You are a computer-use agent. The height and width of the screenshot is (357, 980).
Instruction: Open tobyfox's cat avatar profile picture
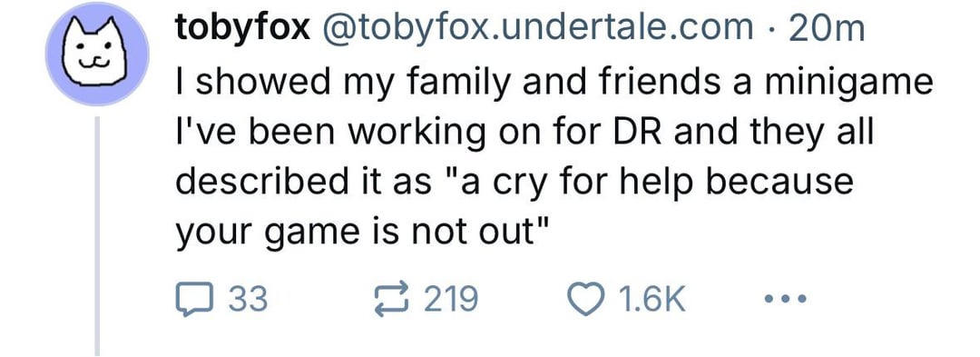[x=97, y=53]
